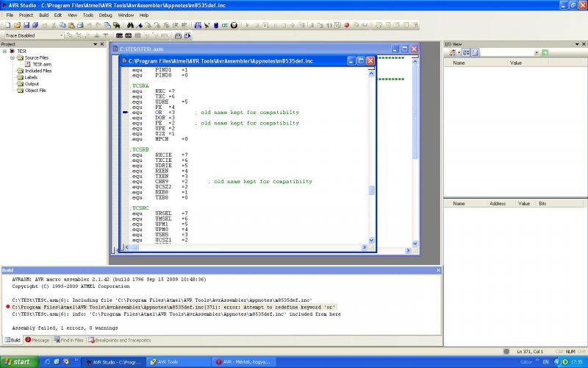The image size is (588, 368).
Task: Toggle the I/O View tree view mode
Action: [466, 52]
